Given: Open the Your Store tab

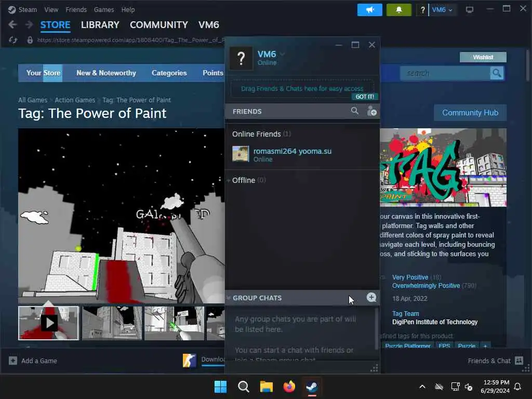Looking at the screenshot, I should (x=44, y=73).
